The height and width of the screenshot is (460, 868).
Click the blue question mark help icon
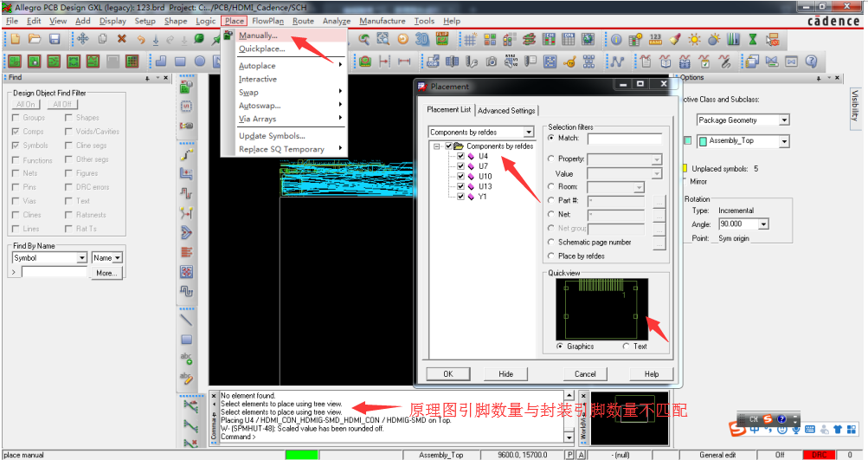tap(812, 62)
